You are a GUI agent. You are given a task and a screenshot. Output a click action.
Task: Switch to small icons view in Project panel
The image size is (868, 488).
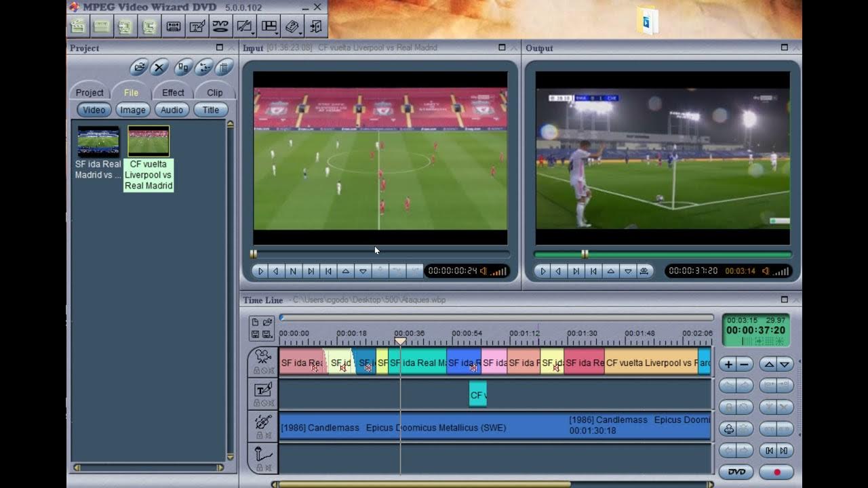pos(203,66)
